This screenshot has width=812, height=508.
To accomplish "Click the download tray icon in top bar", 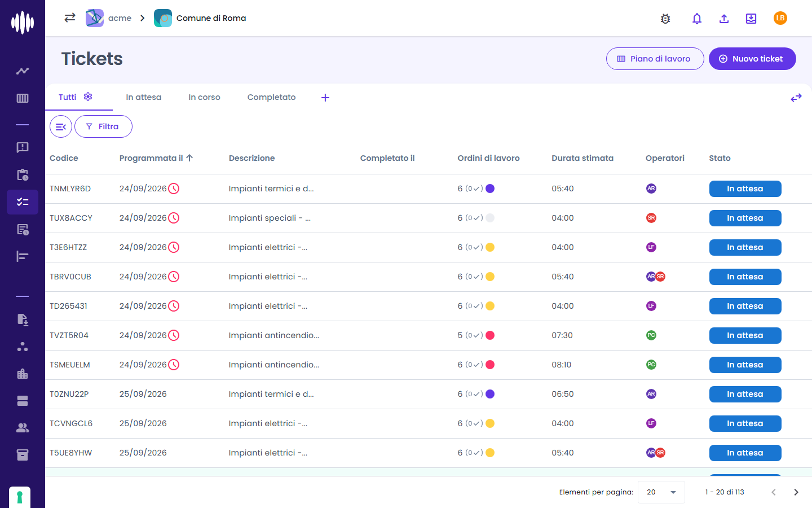I will (x=751, y=19).
